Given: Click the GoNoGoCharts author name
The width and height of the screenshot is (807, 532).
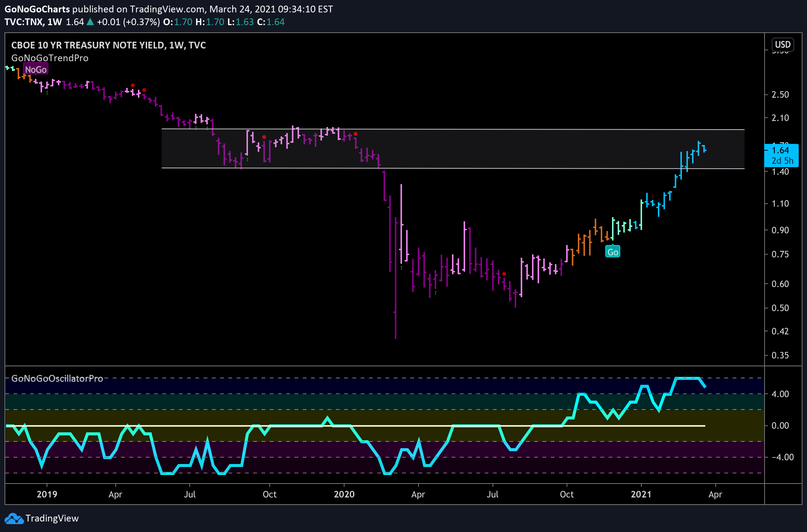Looking at the screenshot, I should click(37, 9).
